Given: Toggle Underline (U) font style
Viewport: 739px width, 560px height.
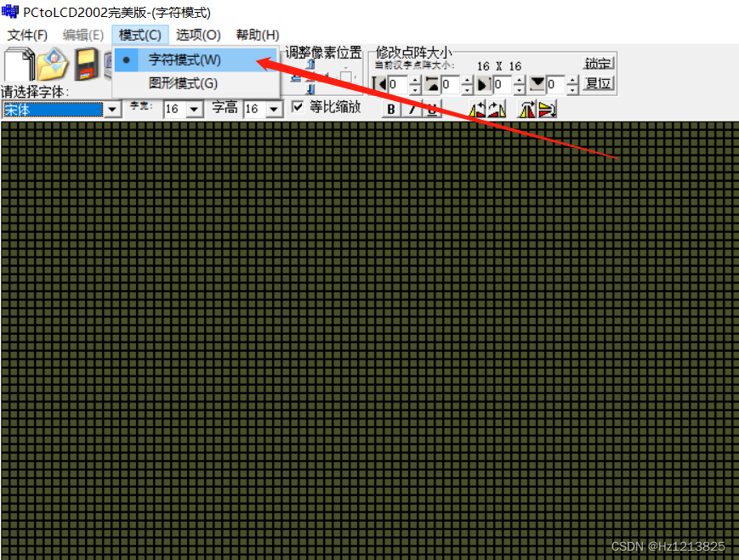Looking at the screenshot, I should (432, 110).
